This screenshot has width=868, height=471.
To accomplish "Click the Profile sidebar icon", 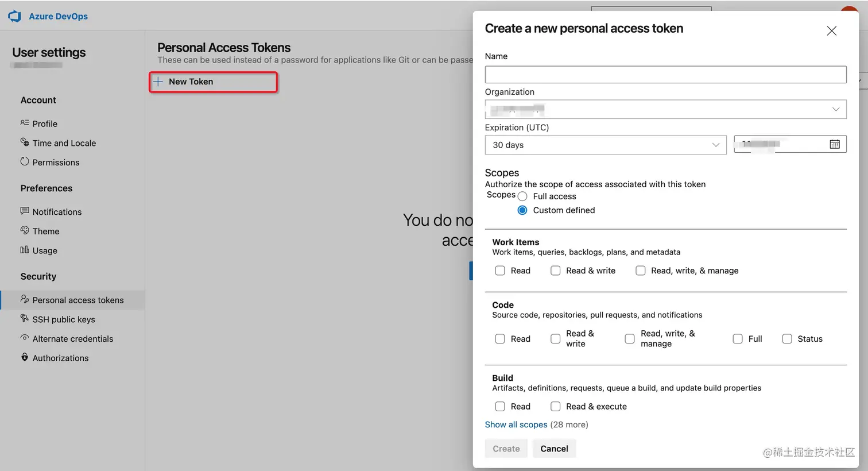I will pos(25,123).
